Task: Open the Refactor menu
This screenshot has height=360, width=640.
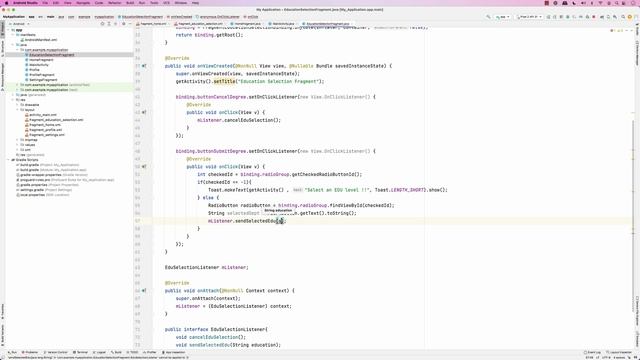Action: pos(114,3)
